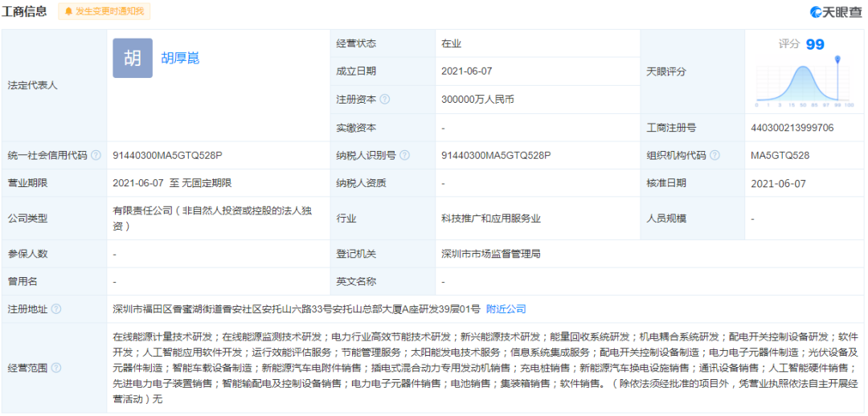
Task: Select industry 科技推广和应用服务业
Action: pos(490,218)
